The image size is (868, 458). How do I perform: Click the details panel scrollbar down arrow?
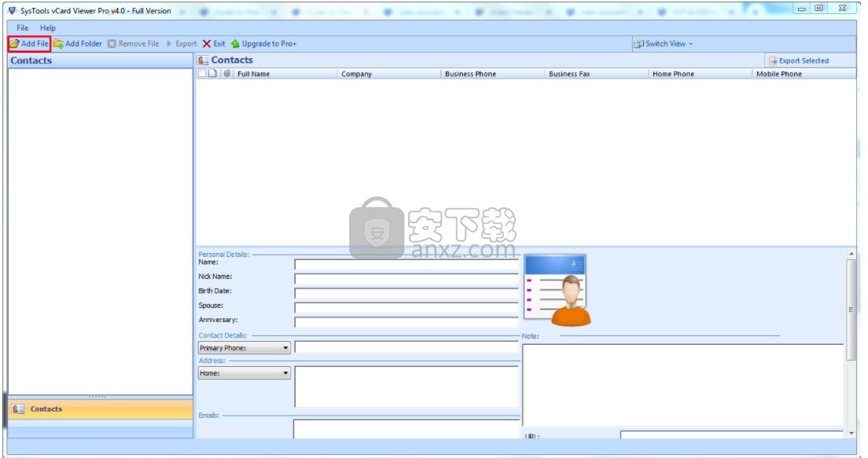(x=851, y=434)
